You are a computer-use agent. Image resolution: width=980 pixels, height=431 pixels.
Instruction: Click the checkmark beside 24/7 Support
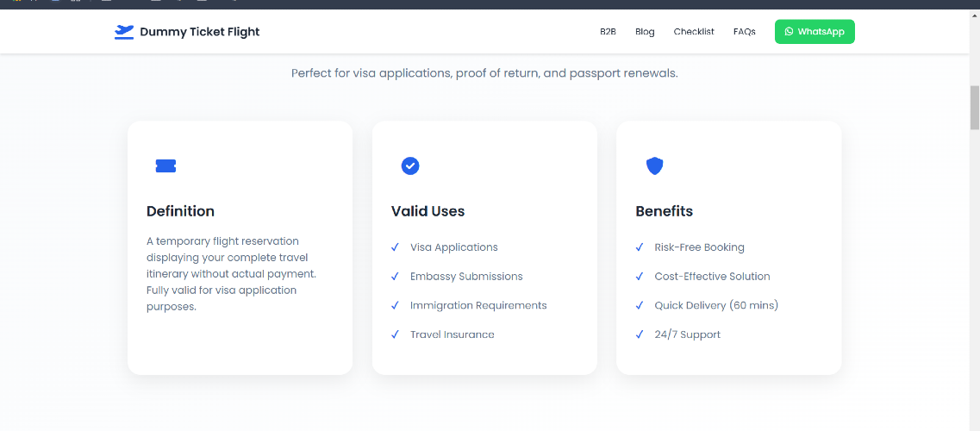[x=640, y=334]
